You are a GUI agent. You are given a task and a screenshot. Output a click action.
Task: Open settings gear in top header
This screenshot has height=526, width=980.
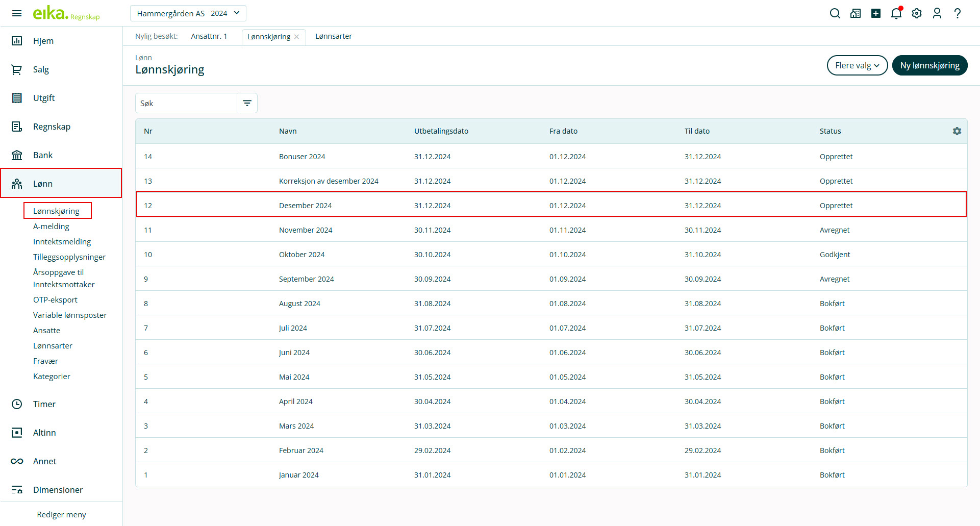(x=917, y=13)
